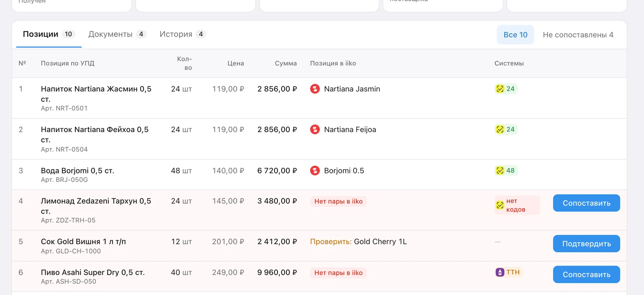
Task: Click the purple ТТН system icon for Asahi
Action: (x=500, y=272)
